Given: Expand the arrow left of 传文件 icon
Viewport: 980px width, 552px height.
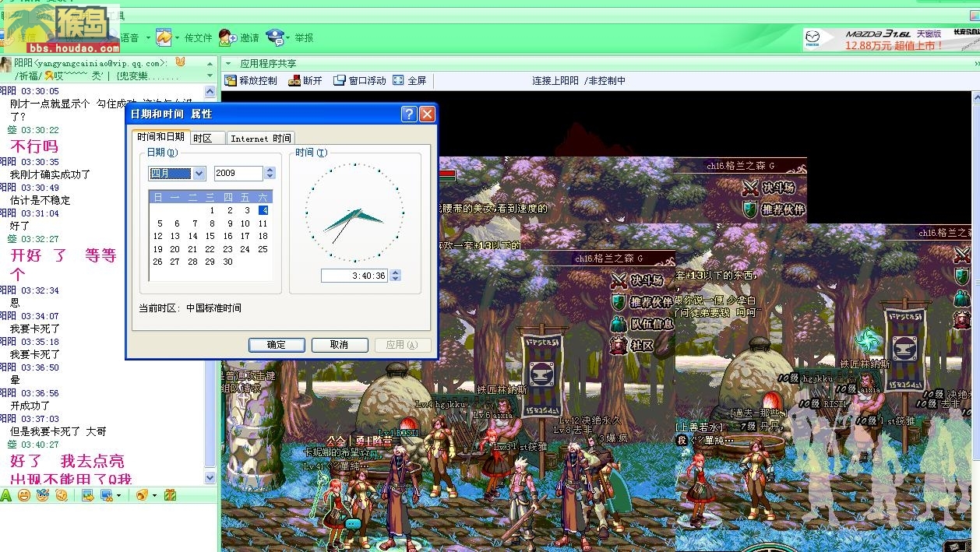Looking at the screenshot, I should tap(148, 37).
